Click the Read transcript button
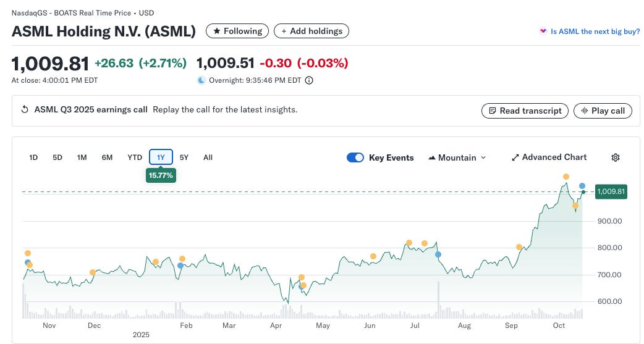 (x=525, y=111)
